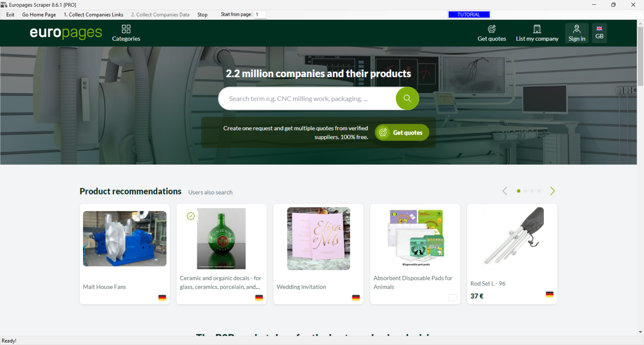644x345 pixels.
Task: Click the Stop menu item
Action: tap(203, 15)
